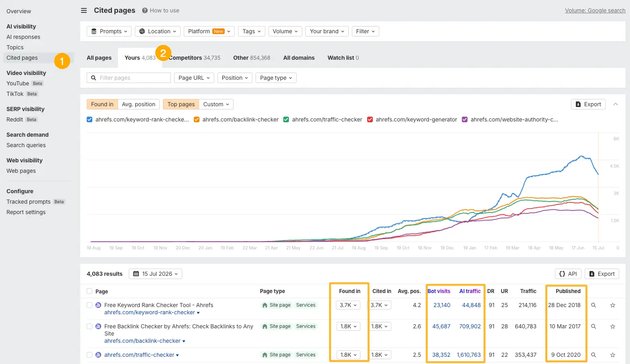Open Tracked prompts in the sidebar
Image resolution: width=630 pixels, height=364 pixels.
[28, 202]
